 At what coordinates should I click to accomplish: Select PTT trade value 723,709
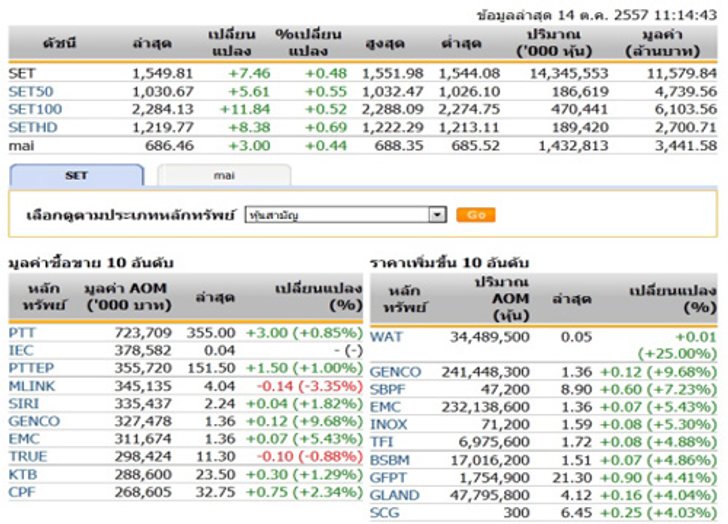[x=143, y=333]
